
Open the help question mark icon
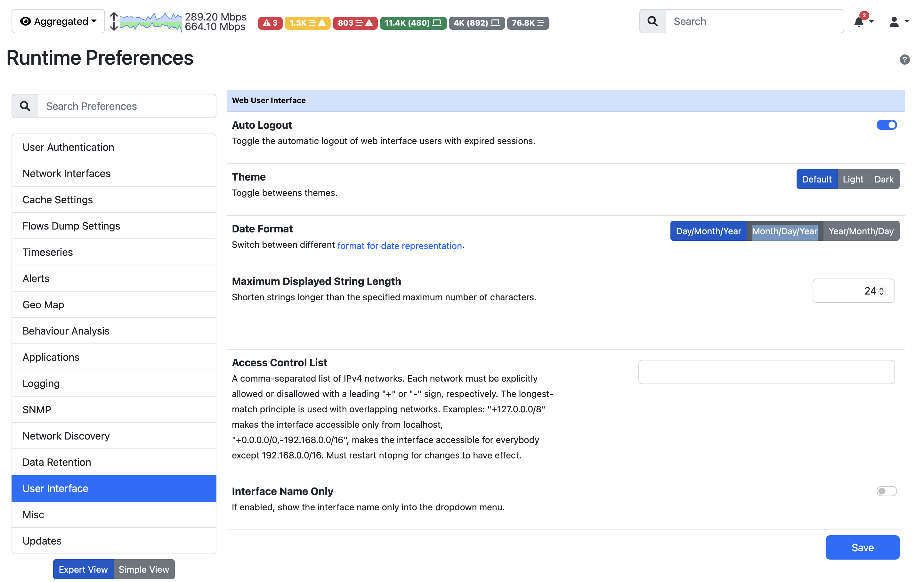coord(905,60)
